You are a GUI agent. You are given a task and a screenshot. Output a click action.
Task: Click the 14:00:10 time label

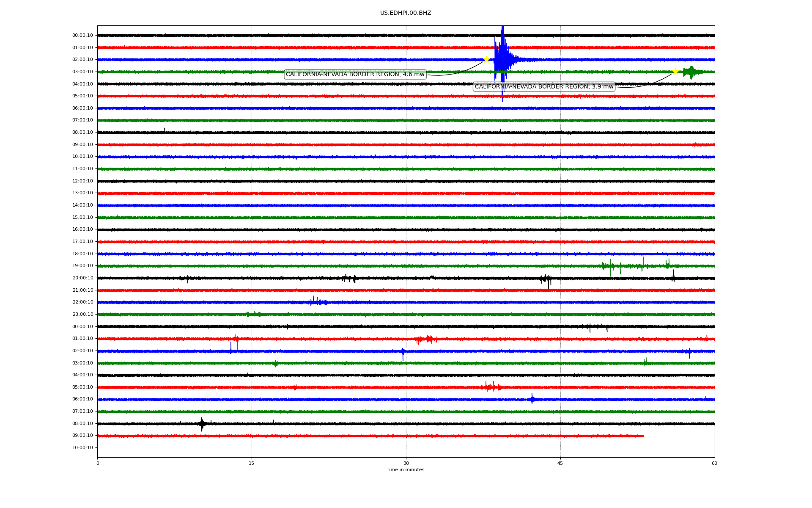pos(82,205)
